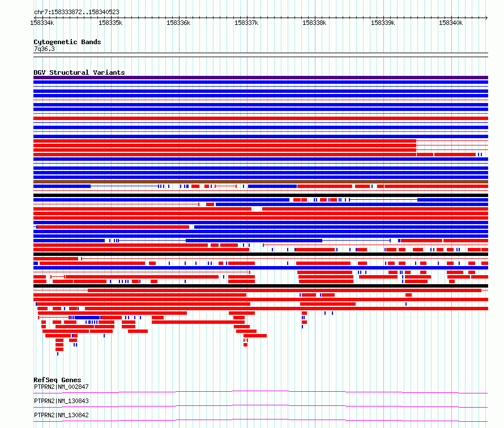Open the RefSeq Genes track title
Viewport: 504px width, 428px height.
tap(57, 380)
